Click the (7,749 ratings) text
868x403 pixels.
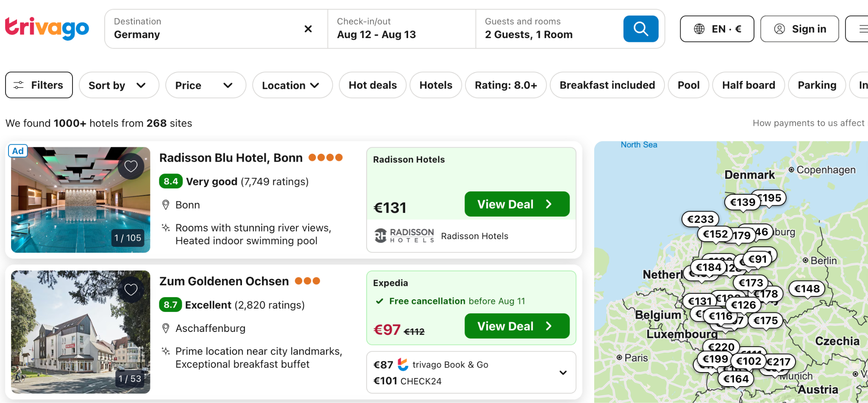pos(275,181)
